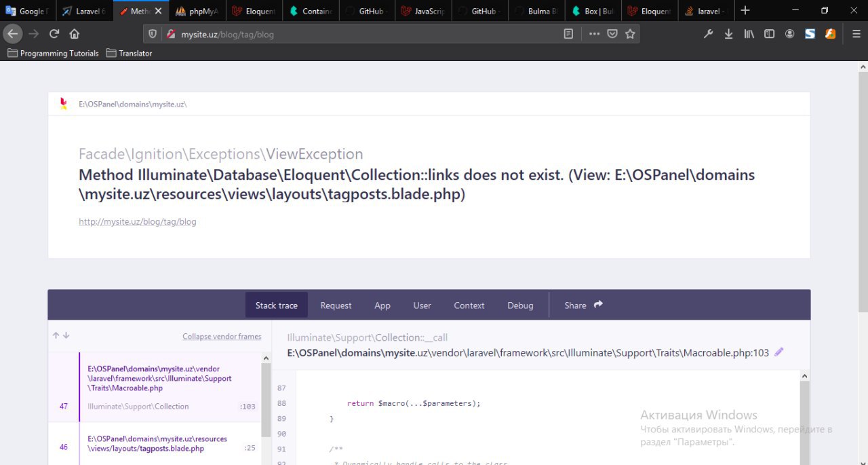Bookmark this page with the star
Screen dimensions: 868x465
point(630,34)
